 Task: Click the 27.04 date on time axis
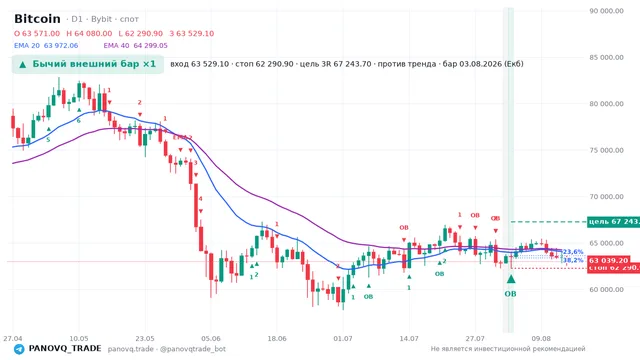[13, 339]
